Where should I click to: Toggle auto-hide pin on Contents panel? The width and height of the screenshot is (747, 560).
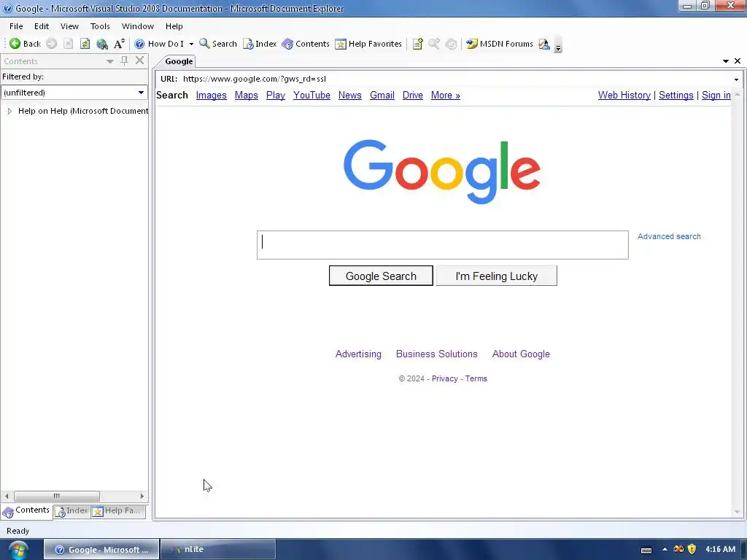pos(124,61)
